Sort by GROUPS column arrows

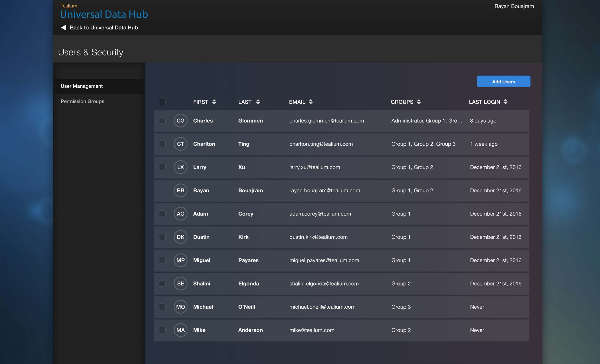coord(419,102)
